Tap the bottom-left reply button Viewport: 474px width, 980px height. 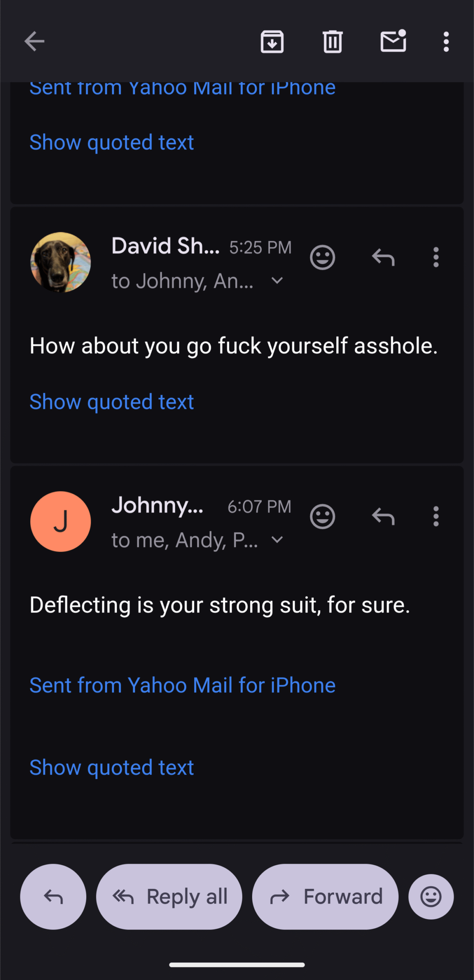[53, 897]
